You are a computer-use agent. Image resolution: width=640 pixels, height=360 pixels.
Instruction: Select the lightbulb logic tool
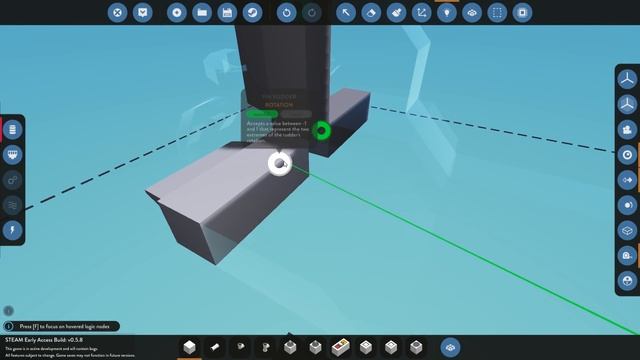(x=447, y=13)
